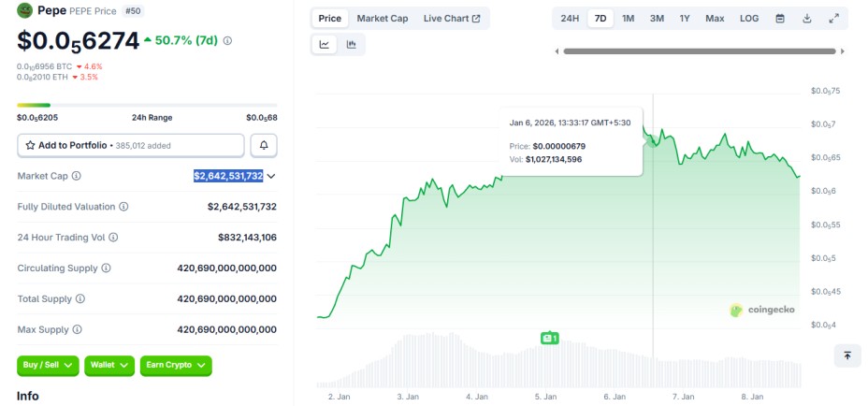Open the Wallet dropdown
868x406 pixels.
pyautogui.click(x=109, y=366)
